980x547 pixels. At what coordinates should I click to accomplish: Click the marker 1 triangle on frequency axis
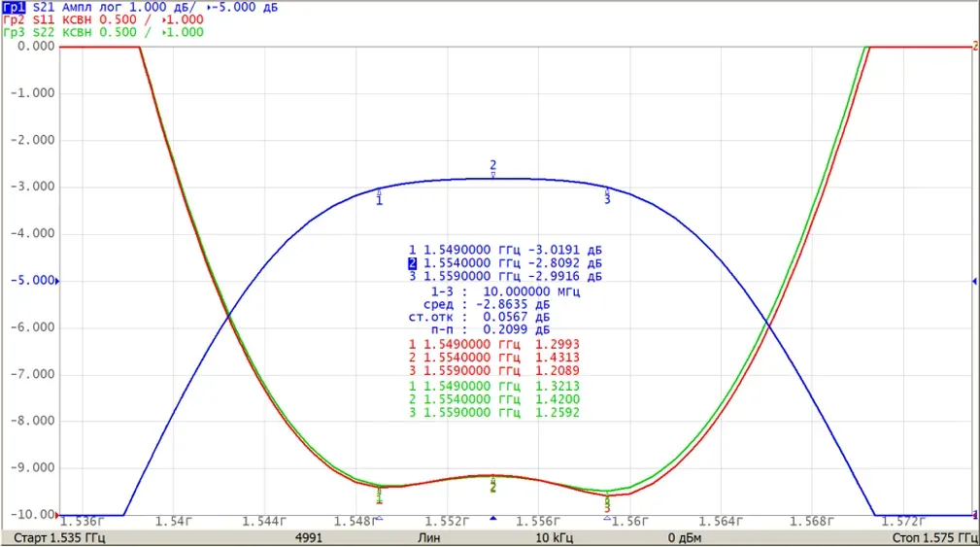tap(379, 518)
